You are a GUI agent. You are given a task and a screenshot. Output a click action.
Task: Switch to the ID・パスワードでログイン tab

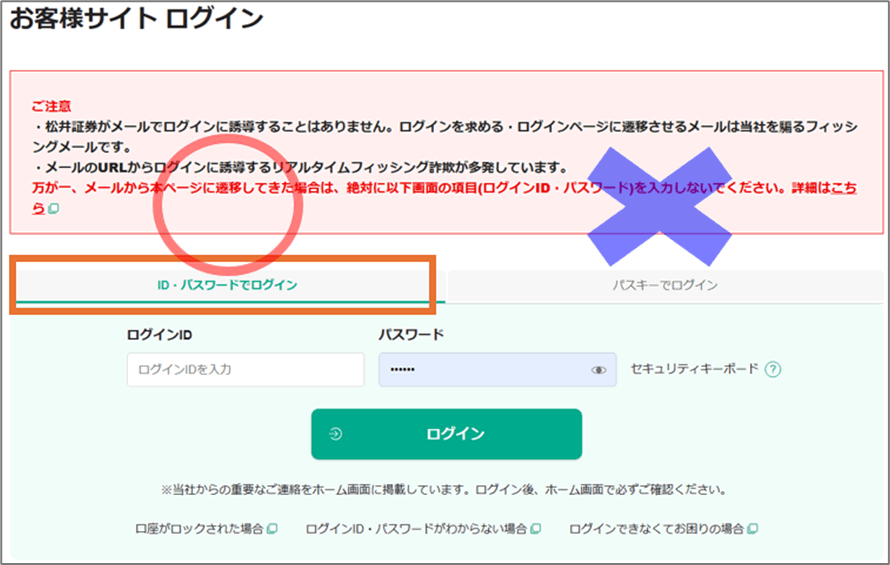pyautogui.click(x=227, y=285)
